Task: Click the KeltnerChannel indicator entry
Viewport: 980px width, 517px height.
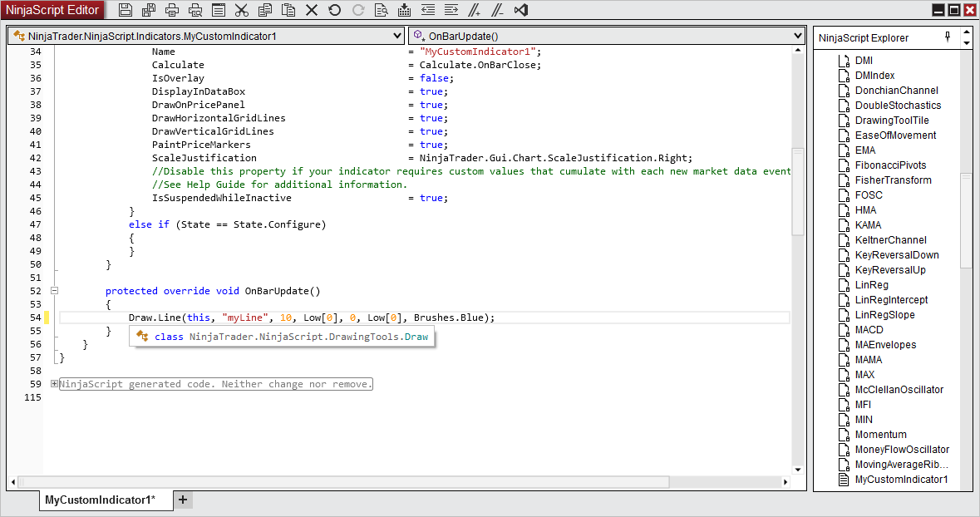Action: click(x=890, y=240)
